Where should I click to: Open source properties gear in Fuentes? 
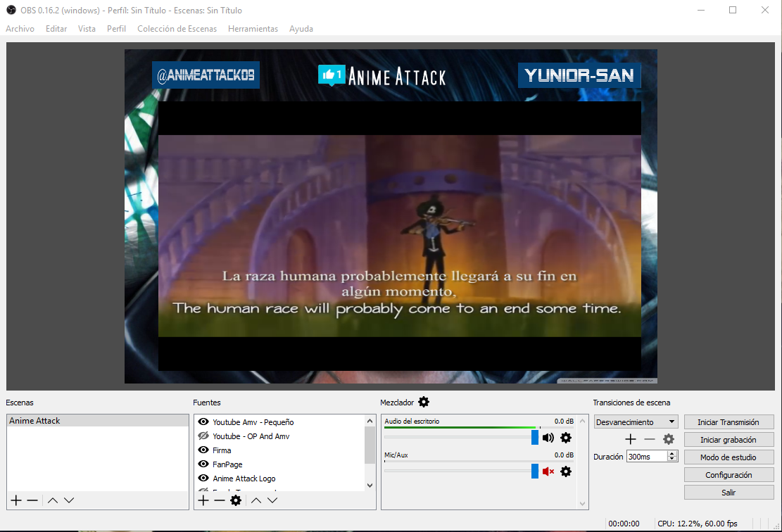(236, 500)
